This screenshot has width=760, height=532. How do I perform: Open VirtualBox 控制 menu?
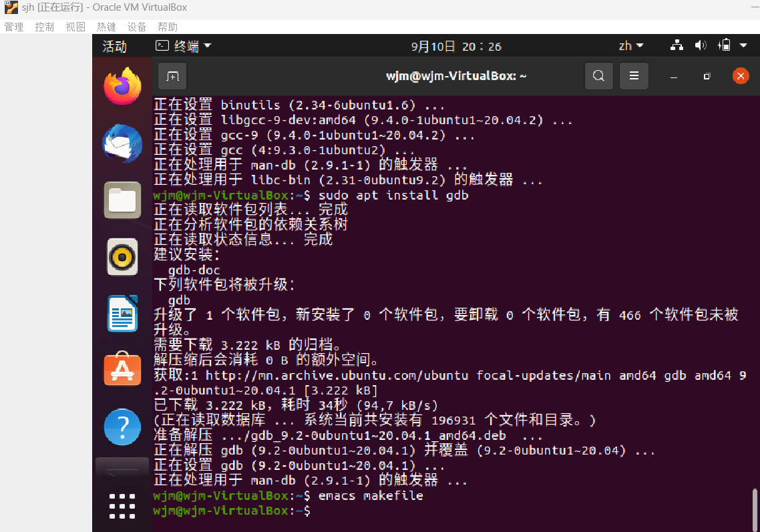point(44,27)
